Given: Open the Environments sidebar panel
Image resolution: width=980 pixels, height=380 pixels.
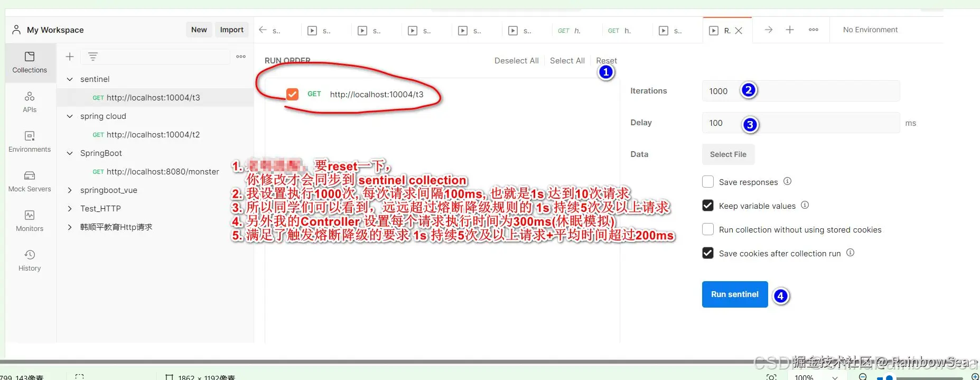Looking at the screenshot, I should (x=30, y=142).
